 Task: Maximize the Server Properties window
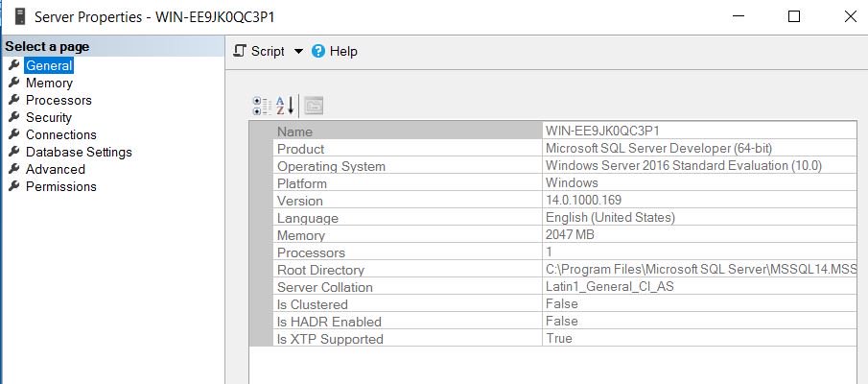click(794, 16)
